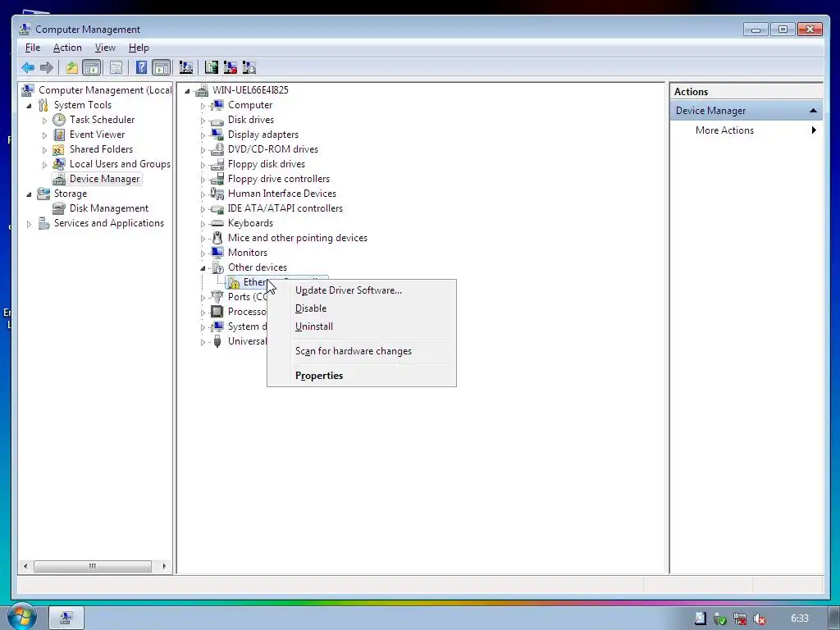Open the Help menu
The height and width of the screenshot is (630, 840).
pyautogui.click(x=139, y=48)
